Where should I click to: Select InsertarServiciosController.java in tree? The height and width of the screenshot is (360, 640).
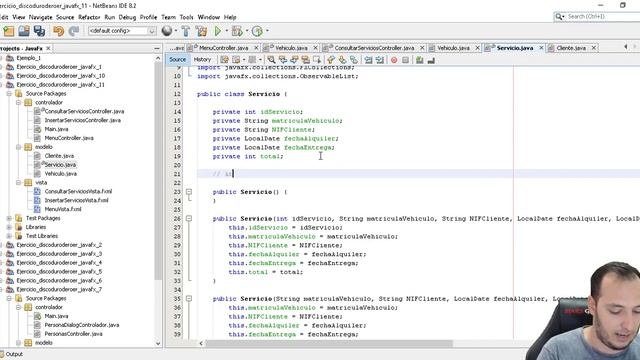[x=82, y=120]
